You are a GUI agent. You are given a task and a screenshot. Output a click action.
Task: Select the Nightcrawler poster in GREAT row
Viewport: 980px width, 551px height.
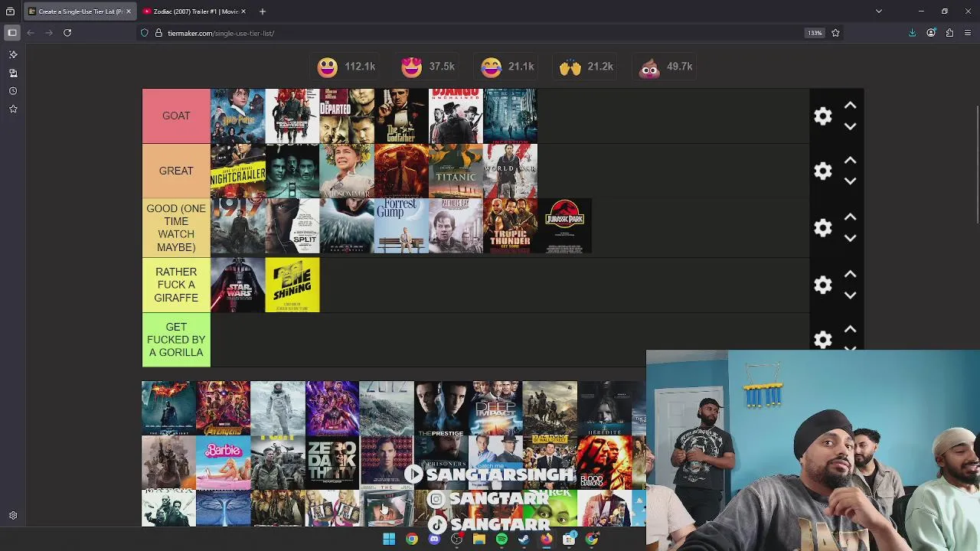click(x=238, y=171)
